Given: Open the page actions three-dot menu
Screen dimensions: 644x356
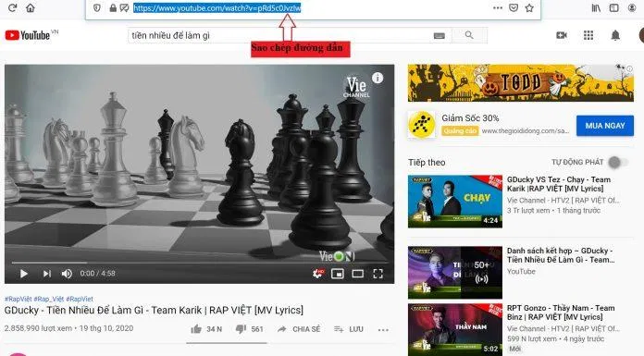Looking at the screenshot, I should 498,7.
